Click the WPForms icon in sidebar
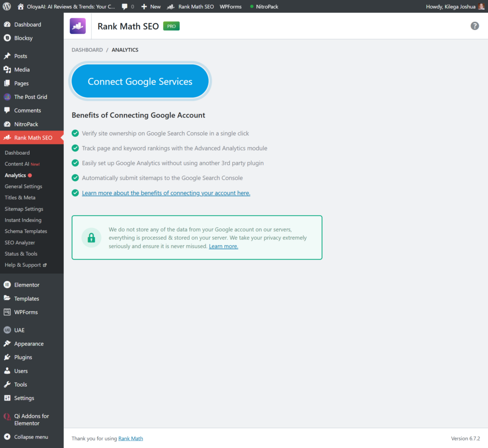Viewport: 488px width, 448px height. (x=7, y=312)
